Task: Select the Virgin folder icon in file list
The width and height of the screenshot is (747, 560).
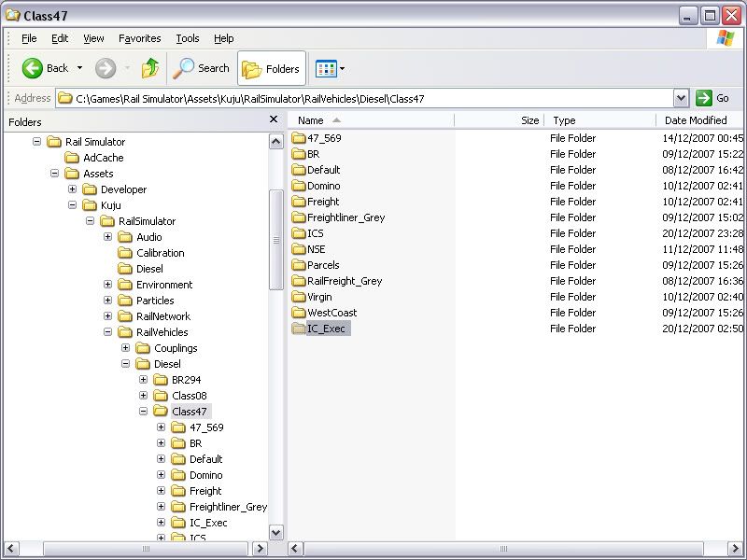Action: coord(299,297)
